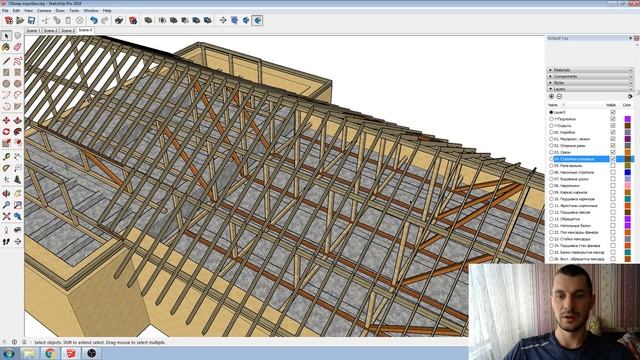This screenshot has width=640, height=360.
Task: Select the Push/Pull tool
Action: (18, 120)
